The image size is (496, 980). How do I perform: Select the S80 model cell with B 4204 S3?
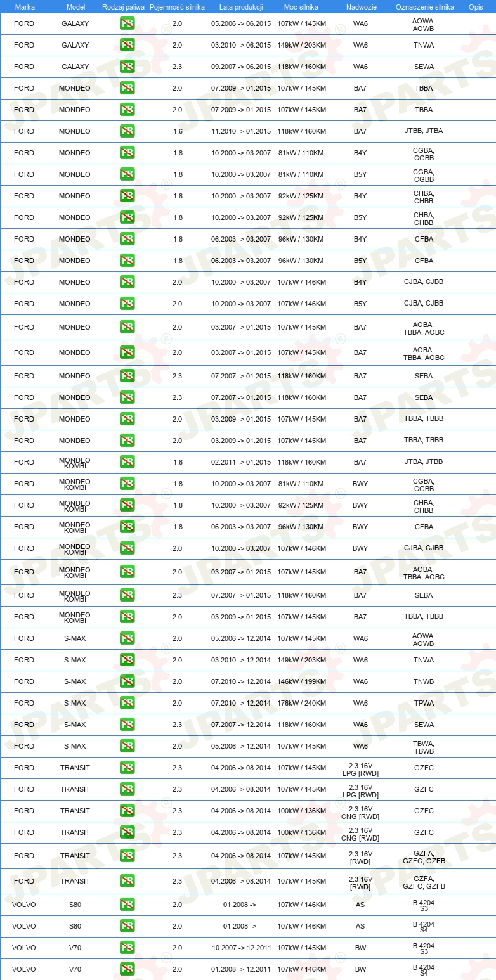point(75,905)
